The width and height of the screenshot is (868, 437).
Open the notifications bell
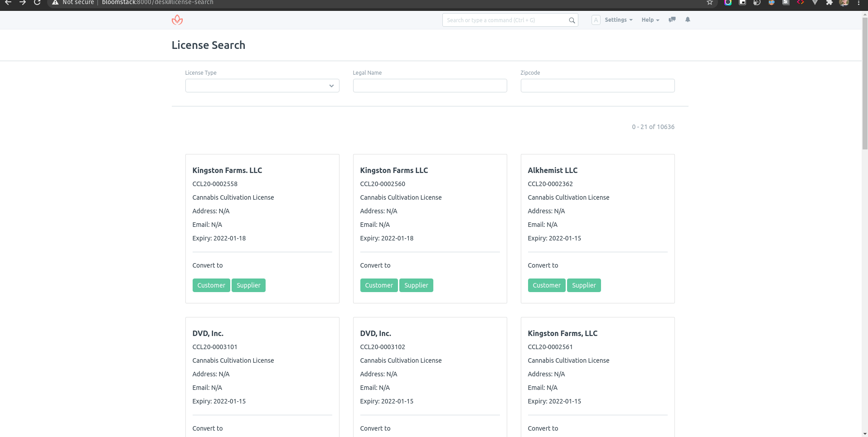[688, 19]
